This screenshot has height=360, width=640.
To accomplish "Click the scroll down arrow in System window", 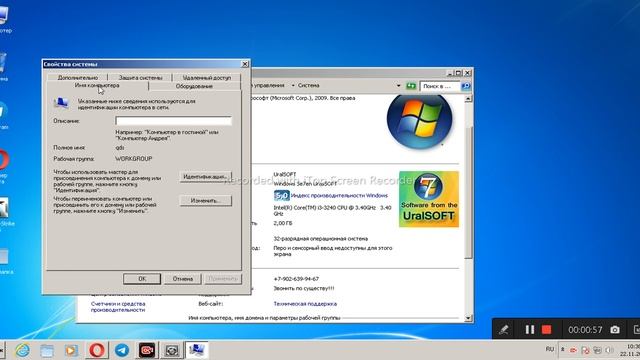I will [468, 318].
